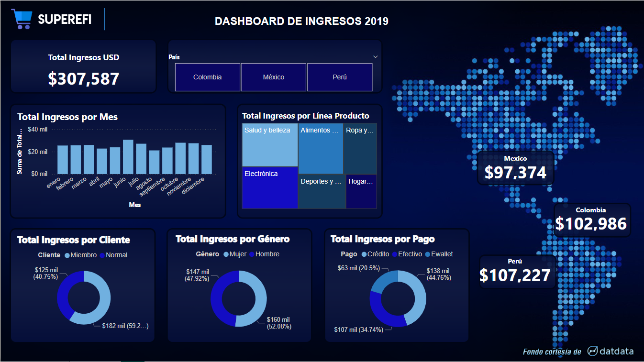Filter by México in País slicer

tap(274, 77)
